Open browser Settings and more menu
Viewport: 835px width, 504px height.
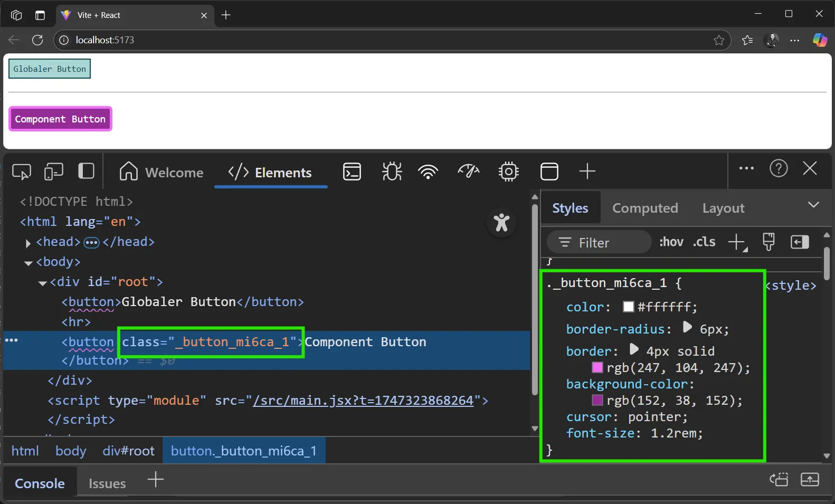coord(795,40)
